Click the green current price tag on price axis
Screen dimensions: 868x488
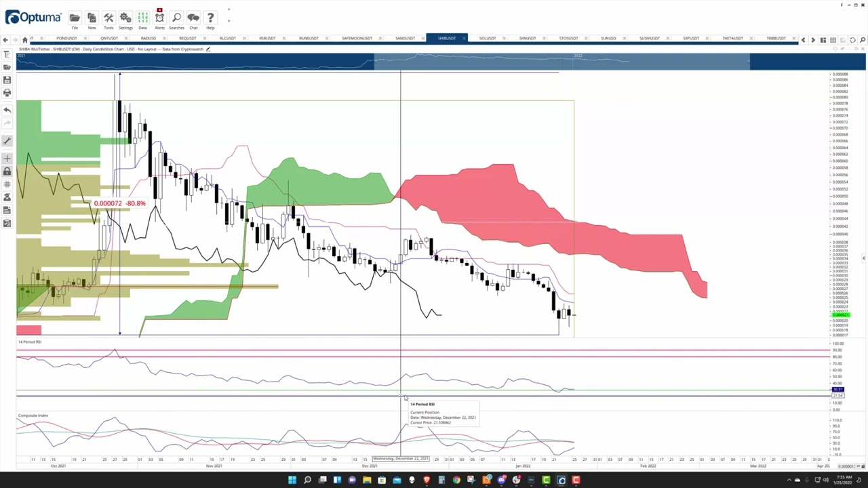(x=840, y=315)
